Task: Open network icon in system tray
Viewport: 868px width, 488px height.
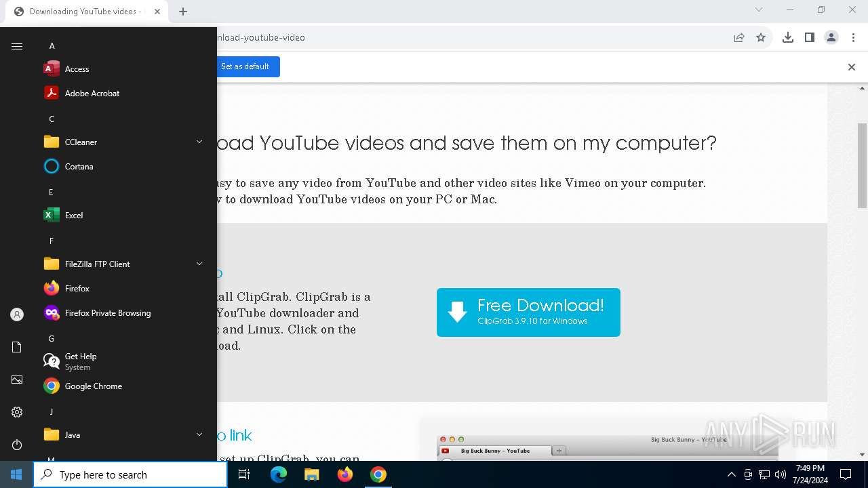Action: [764, 474]
